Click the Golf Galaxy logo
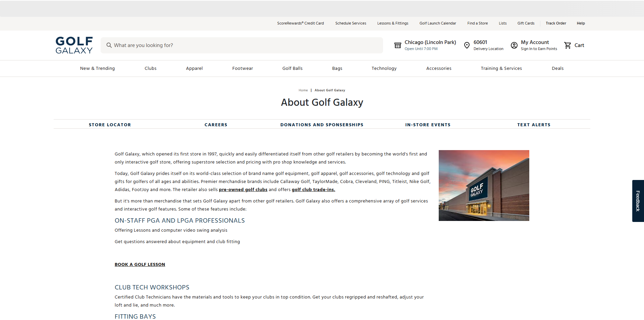The height and width of the screenshot is (320, 644). coord(73,45)
